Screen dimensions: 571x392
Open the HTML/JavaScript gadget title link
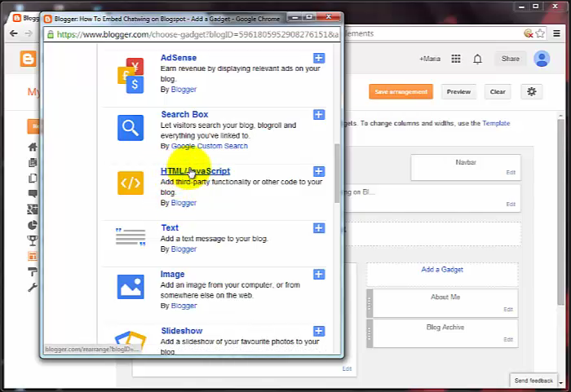point(195,171)
